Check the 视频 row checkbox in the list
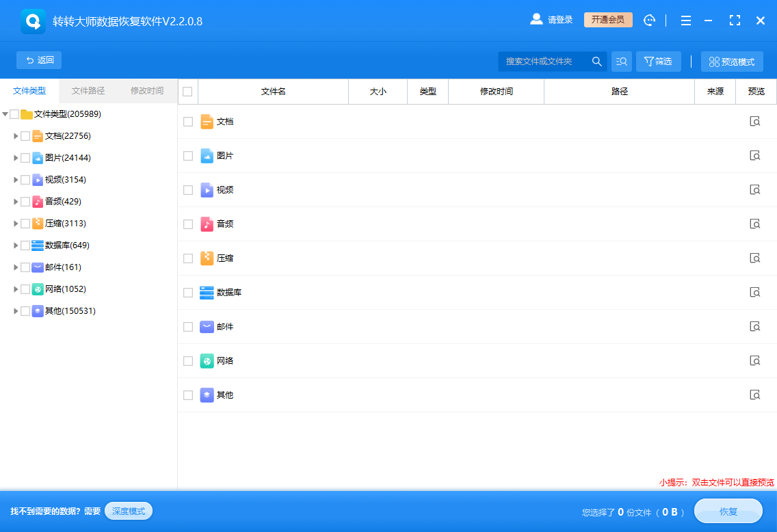This screenshot has width=777, height=532. click(187, 189)
